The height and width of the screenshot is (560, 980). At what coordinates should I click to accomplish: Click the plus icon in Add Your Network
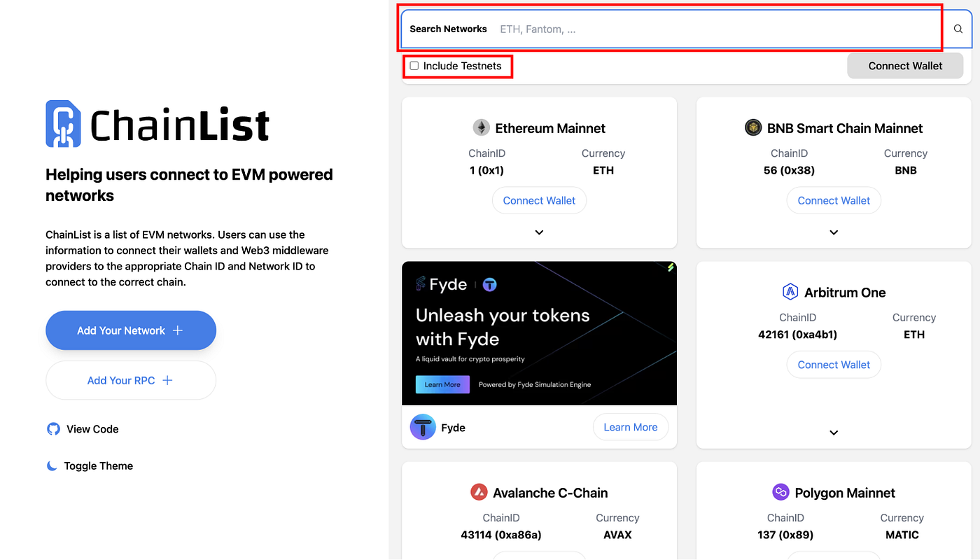178,330
